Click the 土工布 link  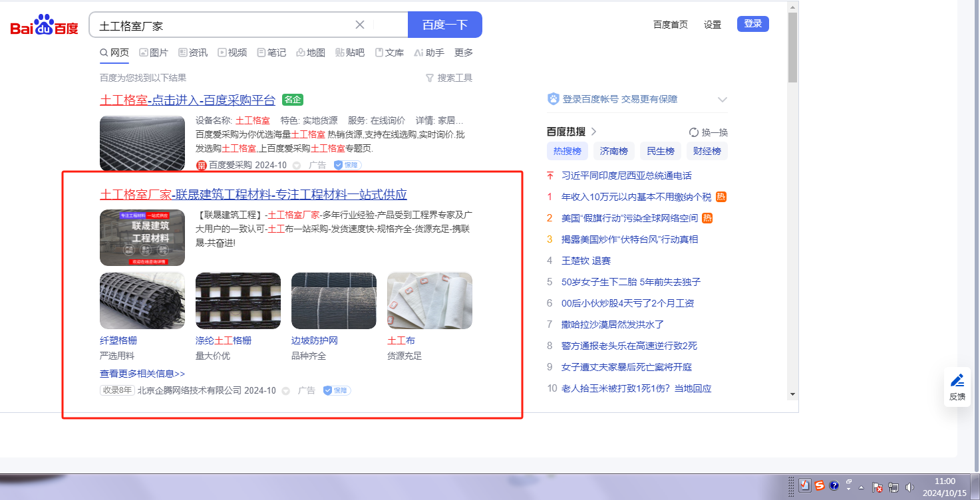pyautogui.click(x=401, y=340)
